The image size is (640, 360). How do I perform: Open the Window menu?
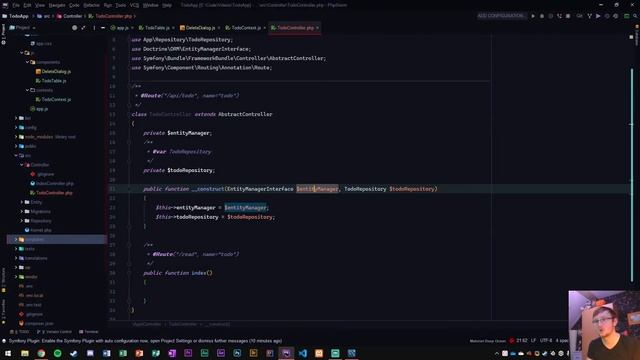(x=150, y=5)
